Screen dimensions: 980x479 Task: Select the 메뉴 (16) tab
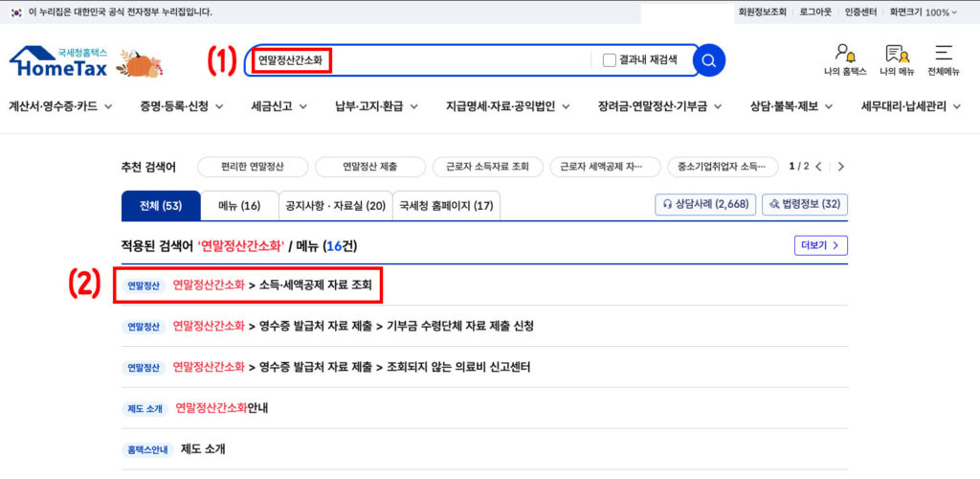click(239, 206)
